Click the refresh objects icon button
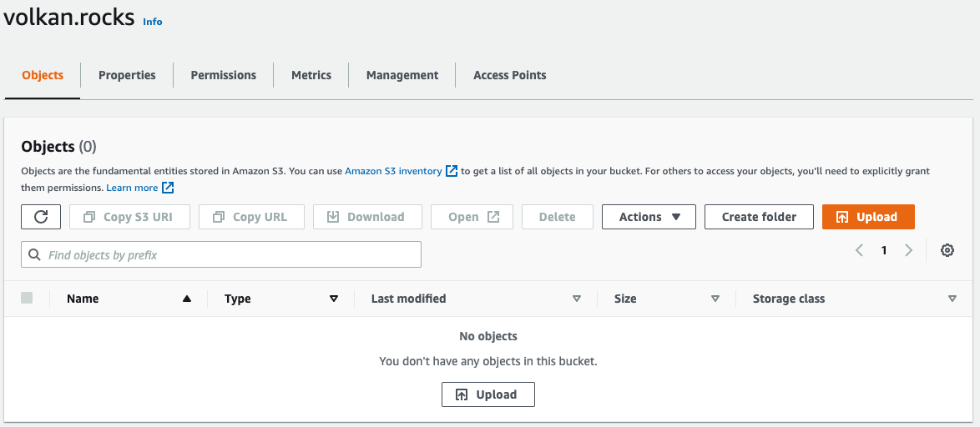Screen dimensions: 980x427 pos(41,217)
